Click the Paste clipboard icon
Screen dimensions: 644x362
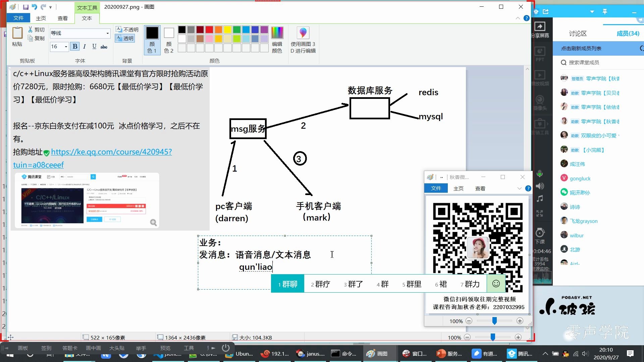point(17,33)
